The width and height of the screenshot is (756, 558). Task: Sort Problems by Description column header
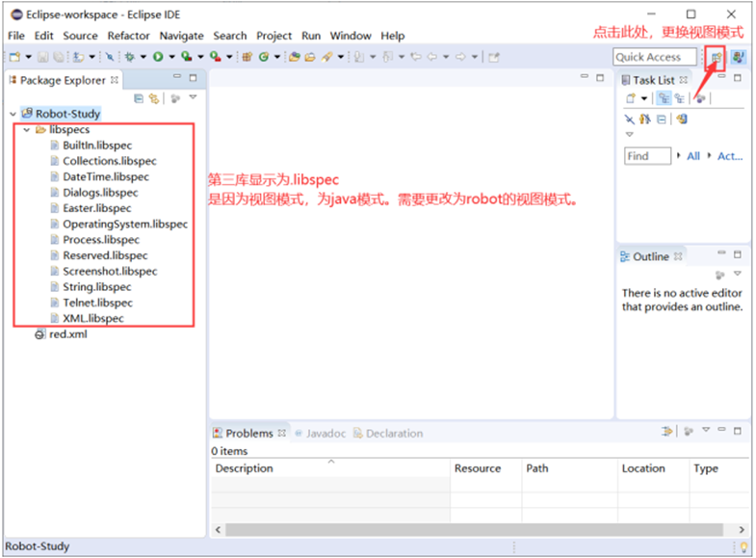tap(330, 468)
